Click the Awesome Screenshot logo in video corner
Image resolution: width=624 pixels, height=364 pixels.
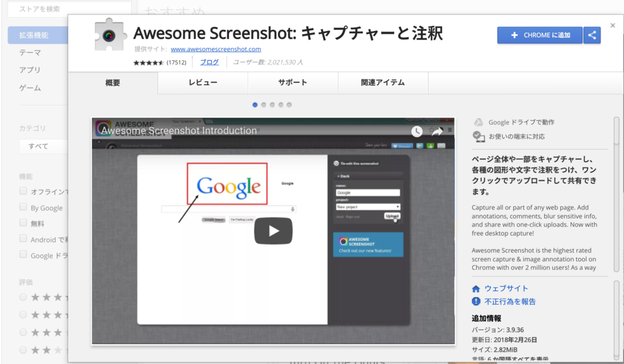coord(103,128)
